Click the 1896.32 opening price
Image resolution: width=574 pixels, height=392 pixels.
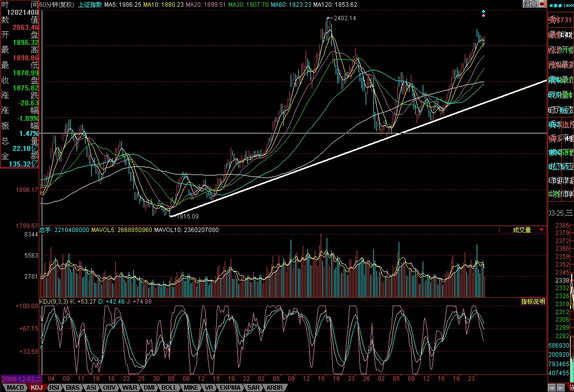coord(26,42)
